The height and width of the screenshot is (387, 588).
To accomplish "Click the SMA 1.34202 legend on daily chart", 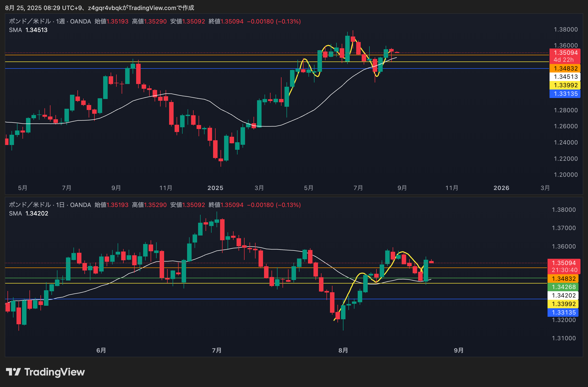I will 29,213.
